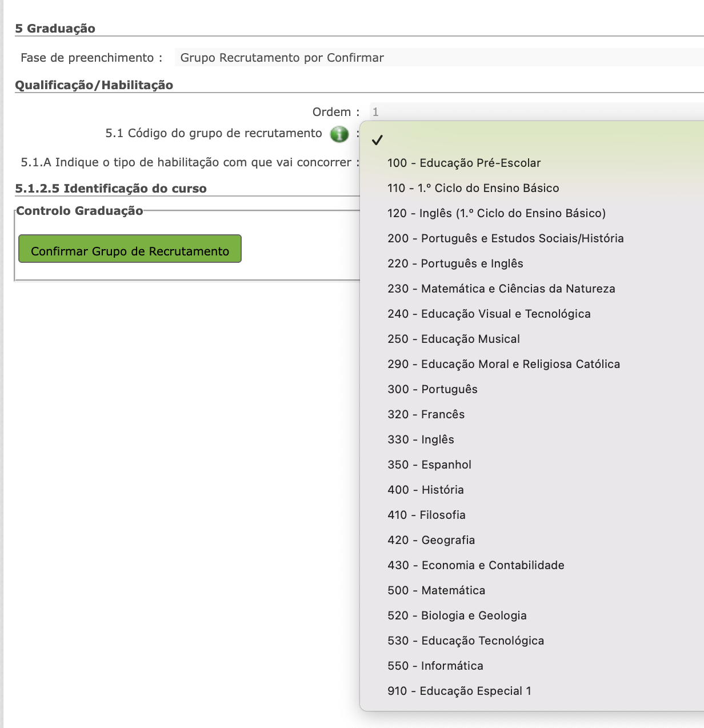Select 250 - Educação Musical option

454,339
